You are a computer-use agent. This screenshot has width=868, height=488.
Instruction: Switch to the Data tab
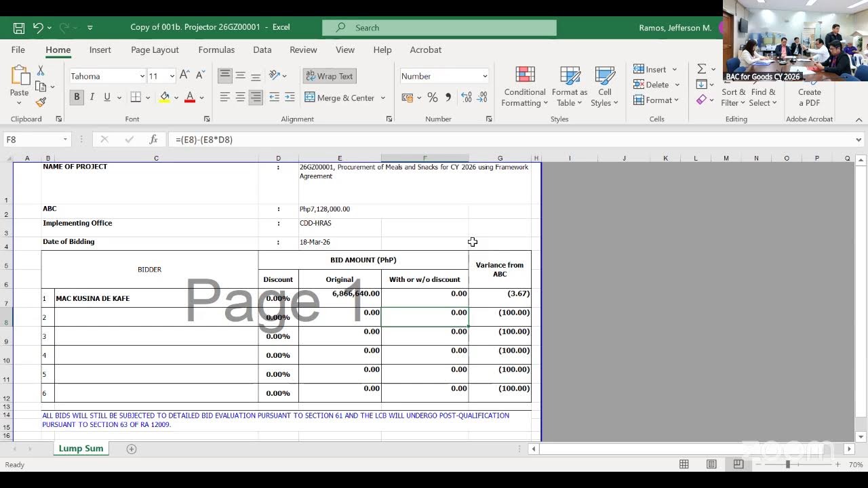[x=262, y=49]
